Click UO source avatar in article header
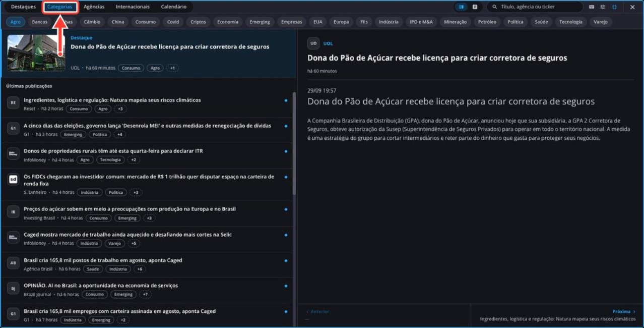The image size is (644, 328). (x=313, y=43)
